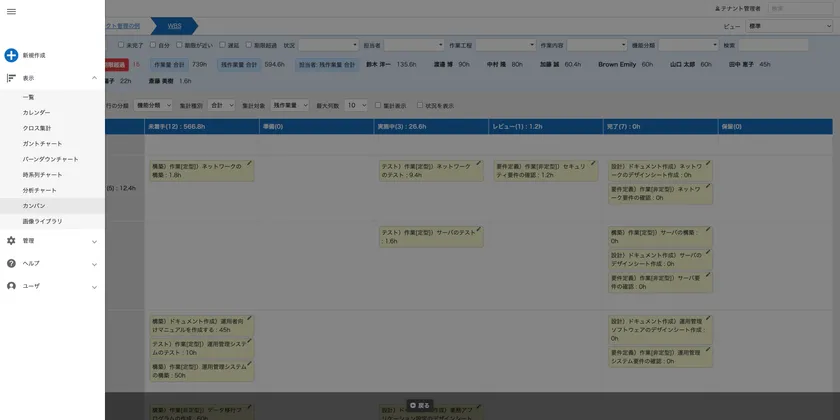Viewport: 840px width, 420px height.
Task: Click the ヘルプ question mark icon
Action: (x=11, y=264)
